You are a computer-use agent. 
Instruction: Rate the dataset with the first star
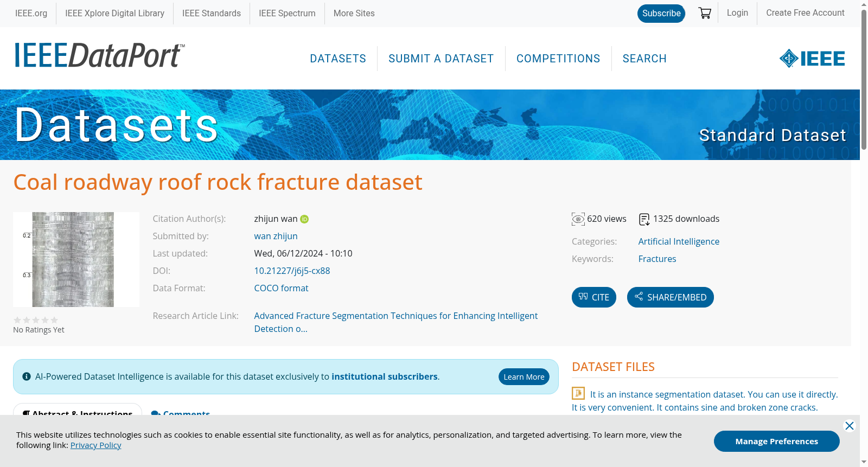(17, 320)
